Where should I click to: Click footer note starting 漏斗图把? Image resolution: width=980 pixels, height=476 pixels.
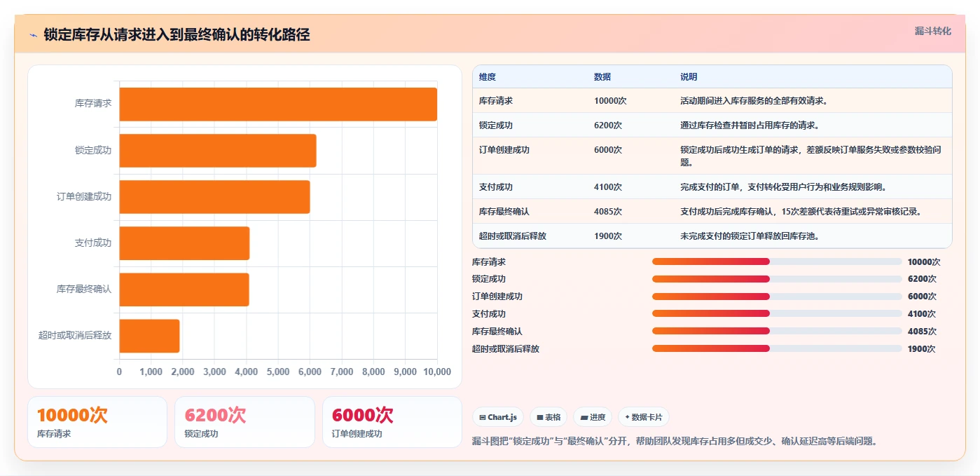coord(675,441)
